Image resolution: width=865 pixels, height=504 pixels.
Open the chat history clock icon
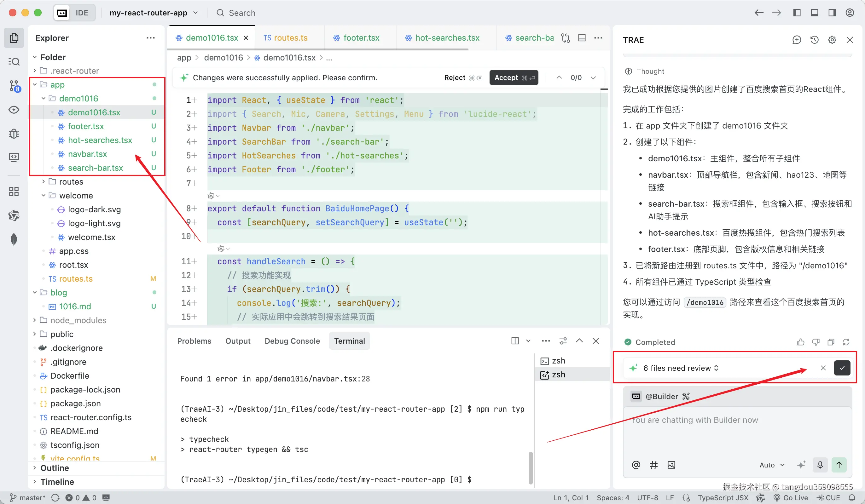814,40
